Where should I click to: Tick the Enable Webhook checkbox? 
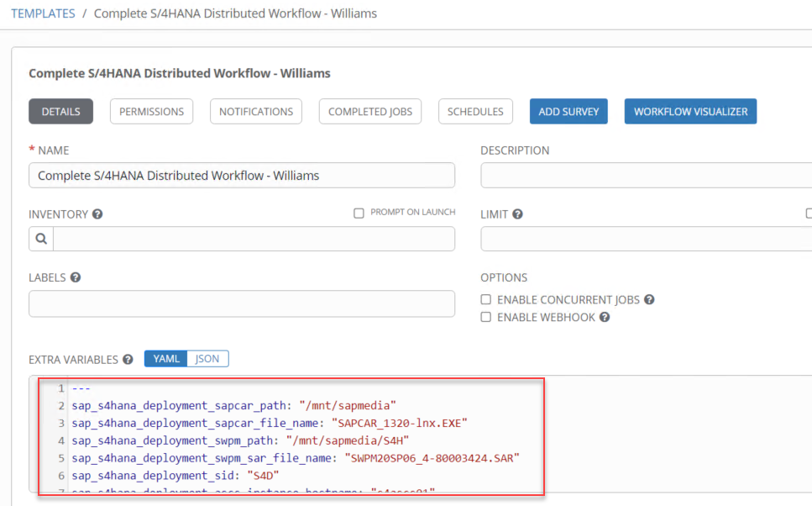(x=485, y=317)
